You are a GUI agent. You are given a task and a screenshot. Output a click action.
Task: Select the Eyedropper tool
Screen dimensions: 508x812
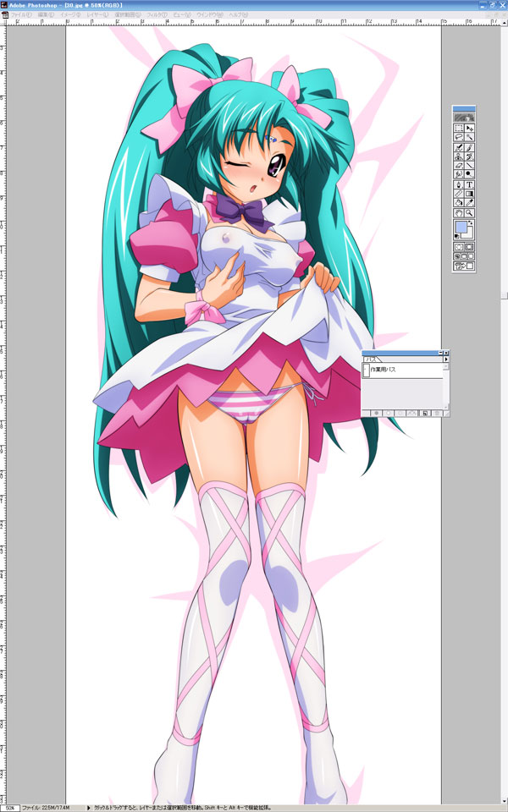[470, 203]
